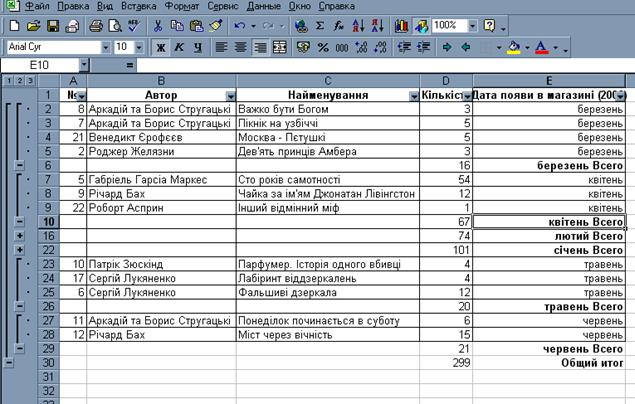This screenshot has width=635, height=404.
Task: Click the Print icon
Action: [x=96, y=26]
